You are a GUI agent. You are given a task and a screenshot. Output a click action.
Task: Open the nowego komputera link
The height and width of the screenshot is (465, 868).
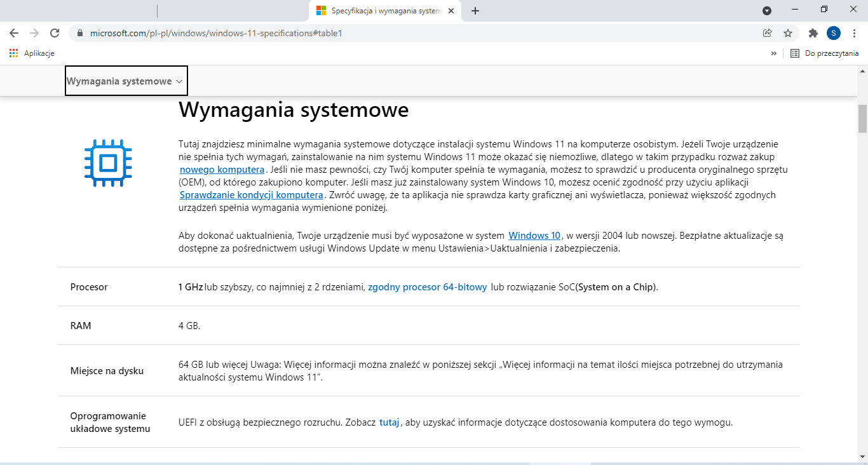[222, 170]
